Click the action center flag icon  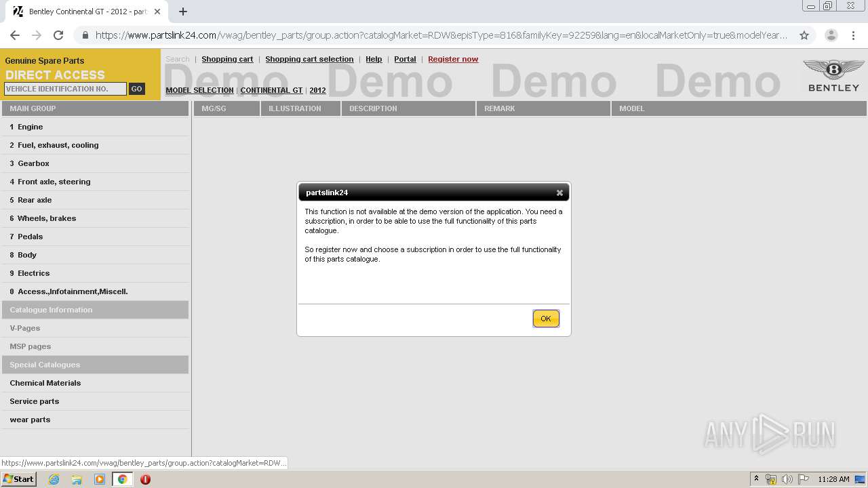(804, 479)
